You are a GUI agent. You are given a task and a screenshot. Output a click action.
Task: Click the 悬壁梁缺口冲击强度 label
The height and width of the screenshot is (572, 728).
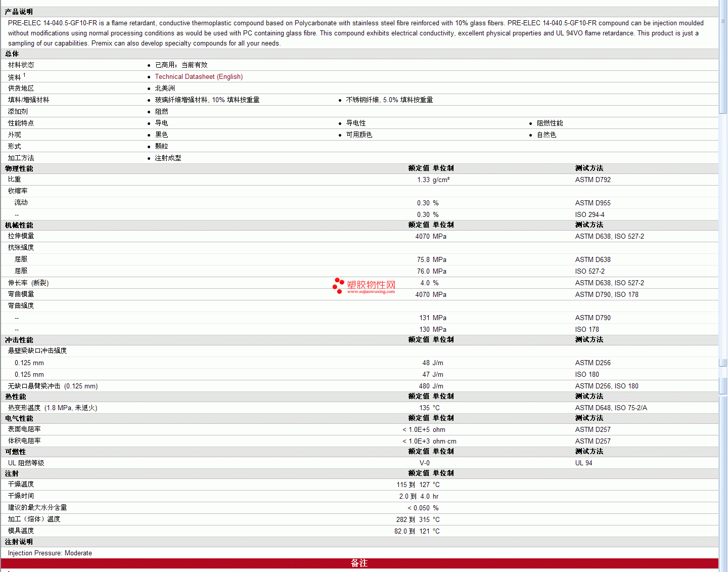(x=37, y=351)
